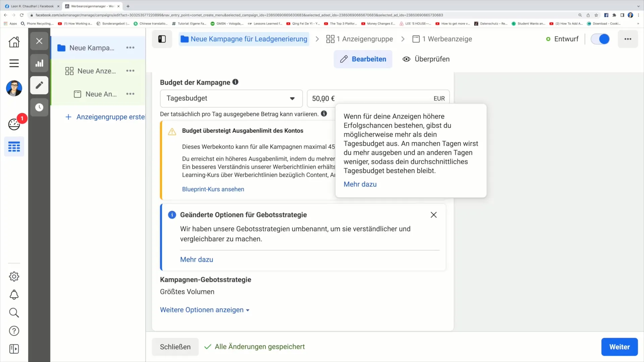
Task: Toggle the sidebar panel icon at bottom
Action: point(14,349)
